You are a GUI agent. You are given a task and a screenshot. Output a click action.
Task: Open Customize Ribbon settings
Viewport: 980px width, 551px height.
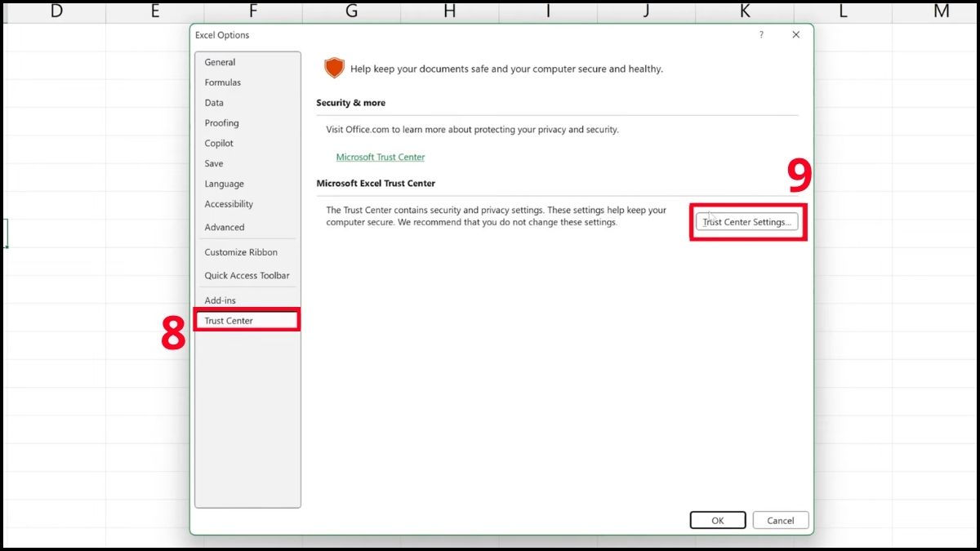tap(247, 252)
